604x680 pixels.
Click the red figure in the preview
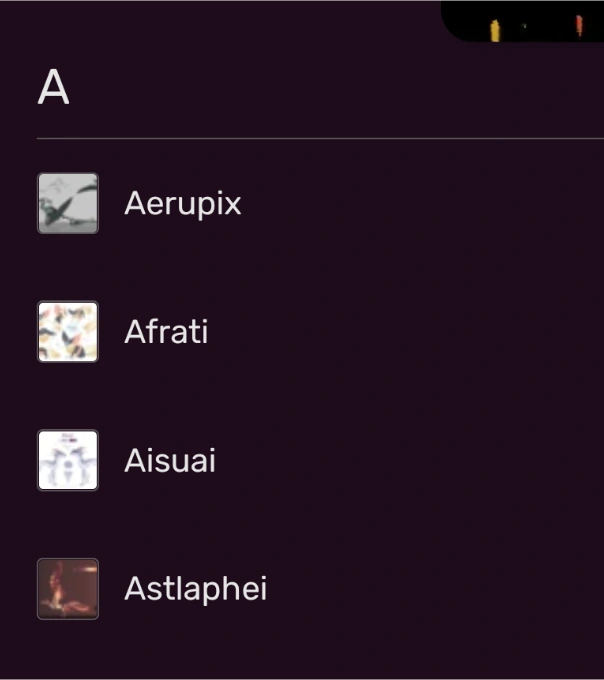point(579,25)
